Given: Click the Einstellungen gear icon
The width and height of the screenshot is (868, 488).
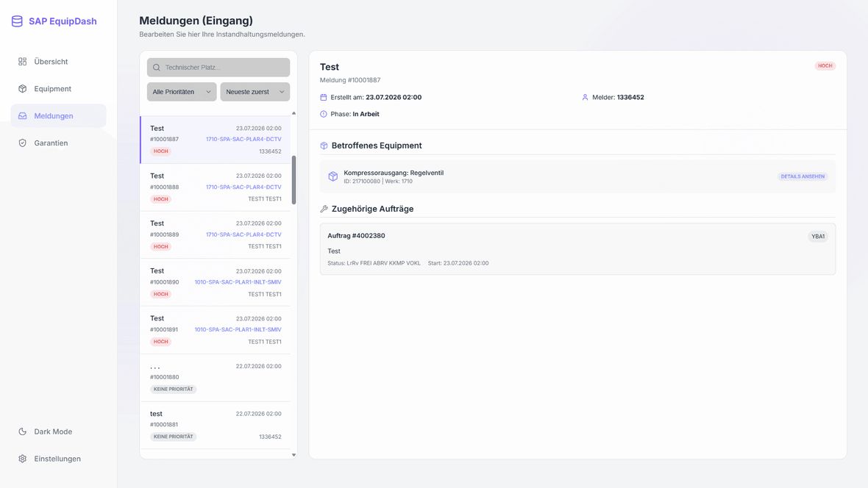Looking at the screenshot, I should [x=22, y=459].
